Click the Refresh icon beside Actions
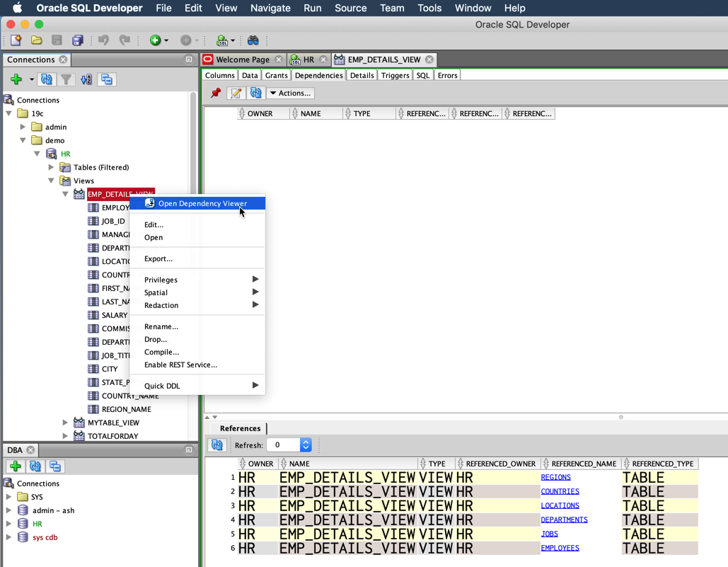 coord(256,93)
